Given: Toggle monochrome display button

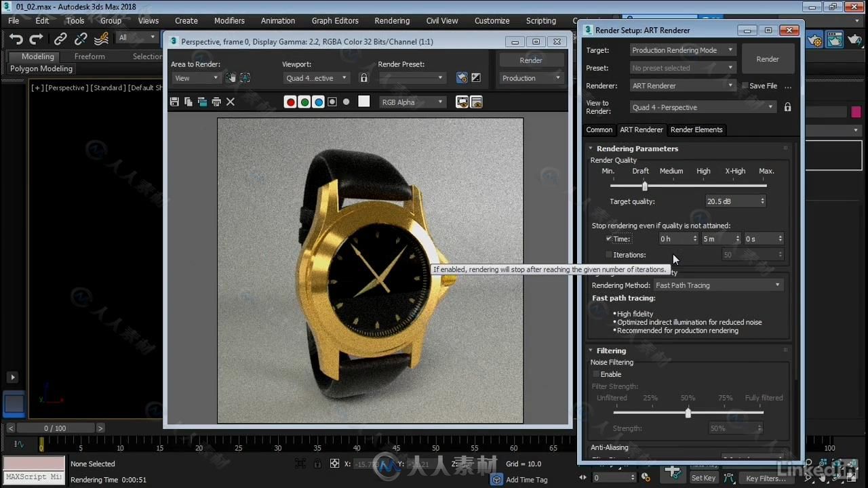Looking at the screenshot, I should coord(347,102).
